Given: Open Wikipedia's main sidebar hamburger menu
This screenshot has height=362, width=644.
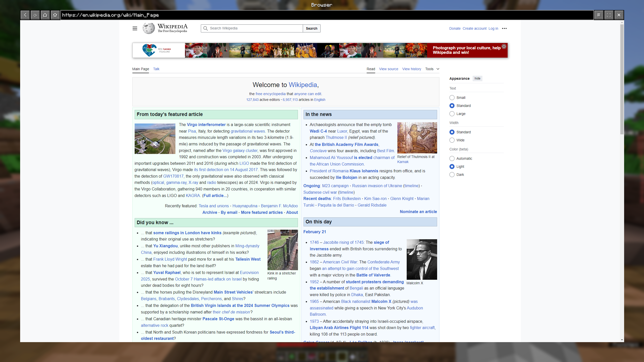Looking at the screenshot, I should [x=135, y=28].
